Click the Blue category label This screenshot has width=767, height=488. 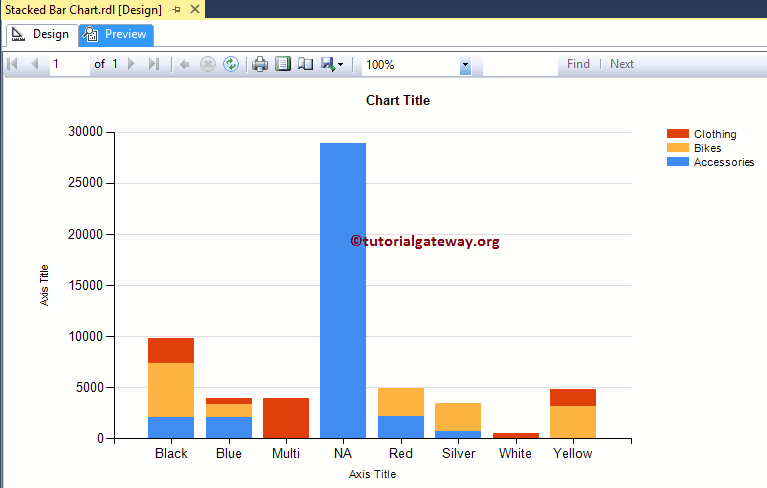[229, 453]
